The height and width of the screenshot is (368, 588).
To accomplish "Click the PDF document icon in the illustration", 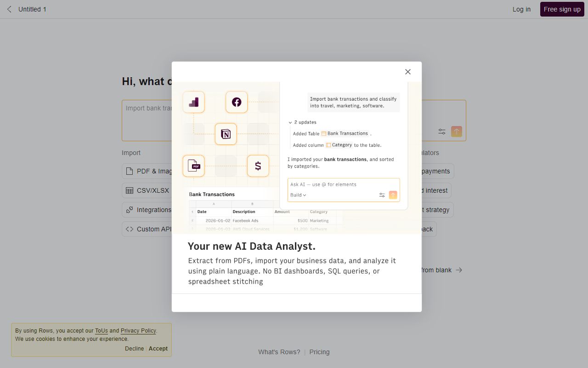I will 193,166.
